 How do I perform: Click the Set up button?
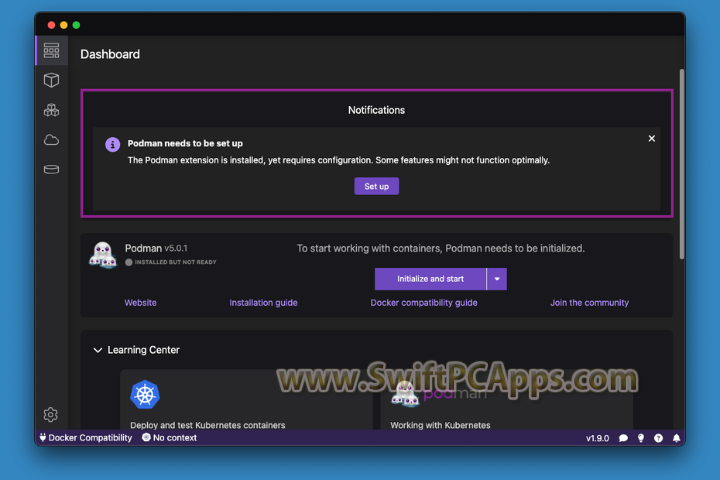pos(377,186)
